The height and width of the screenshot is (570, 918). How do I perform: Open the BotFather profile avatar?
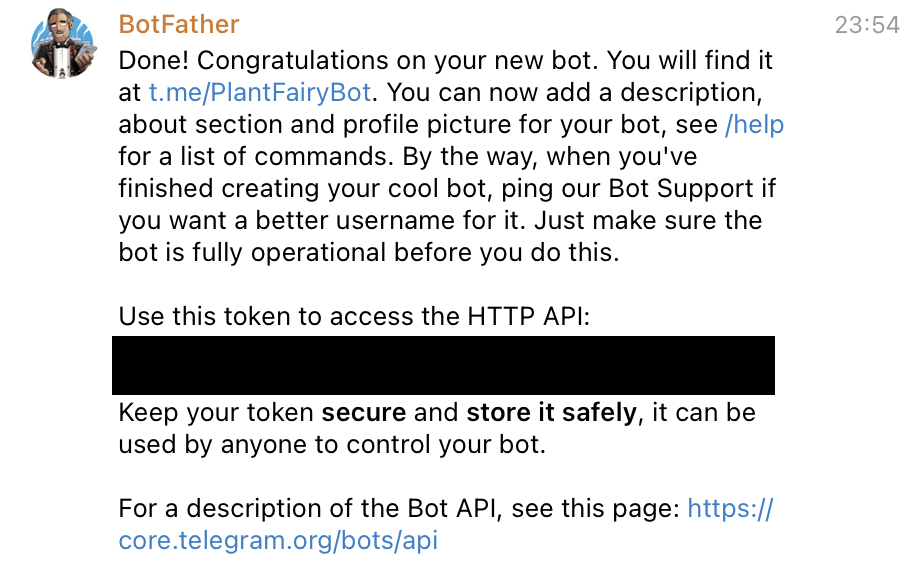click(62, 45)
